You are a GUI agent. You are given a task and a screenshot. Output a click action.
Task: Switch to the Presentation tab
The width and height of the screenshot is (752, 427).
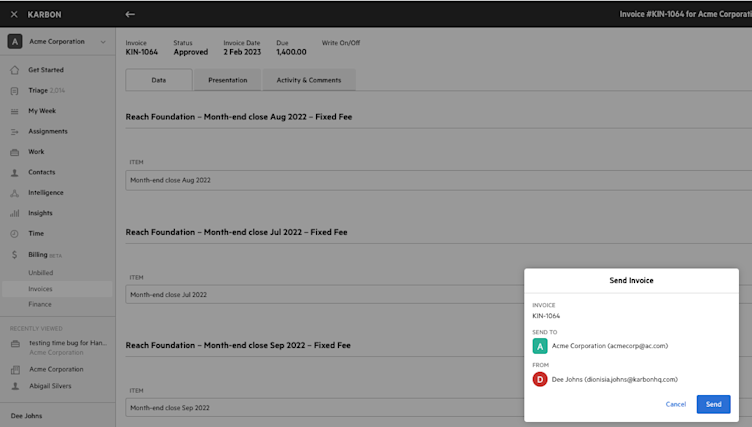click(228, 80)
